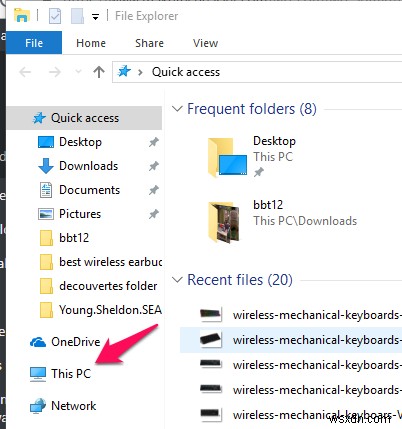Viewport: 402px width, 429px height.
Task: Collapse the Frequent folders group
Action: pos(177,109)
